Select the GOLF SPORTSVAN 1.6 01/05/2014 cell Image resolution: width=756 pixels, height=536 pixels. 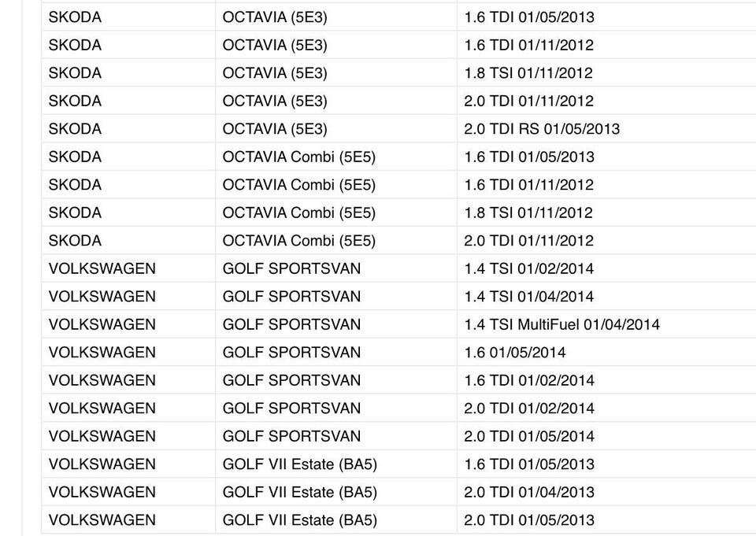click(606, 353)
